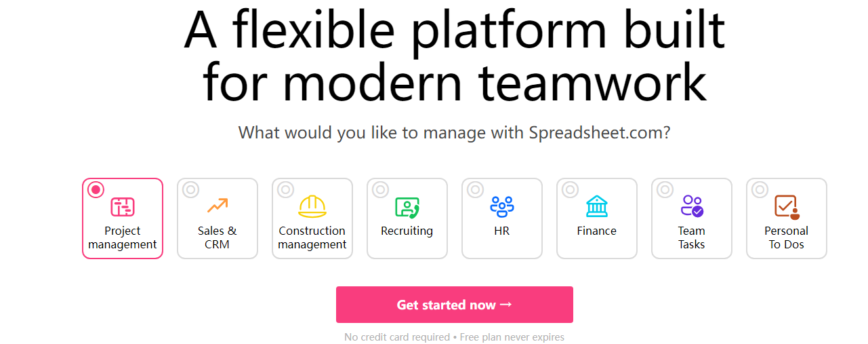Click the Project management kanban icon
Viewport: 868px width, 344px height.
point(123,207)
